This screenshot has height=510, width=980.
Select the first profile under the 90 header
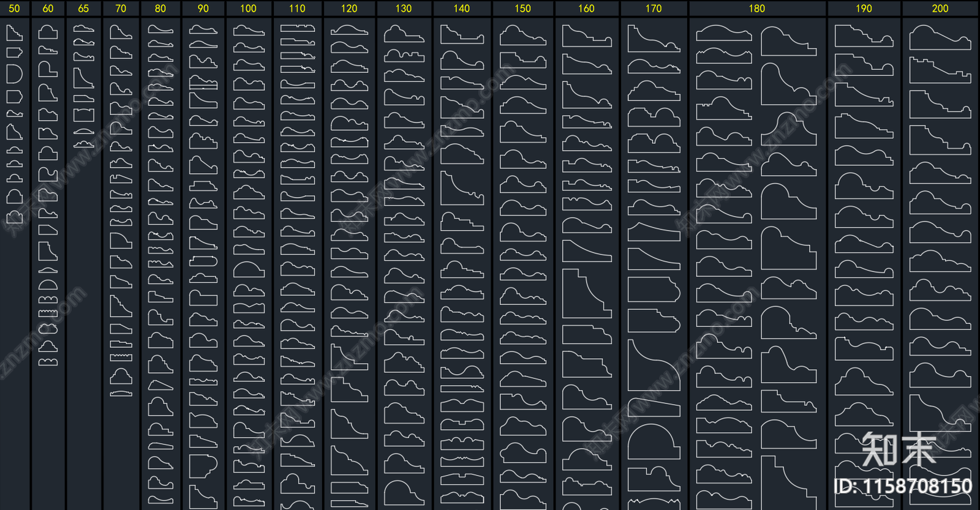coord(203,30)
